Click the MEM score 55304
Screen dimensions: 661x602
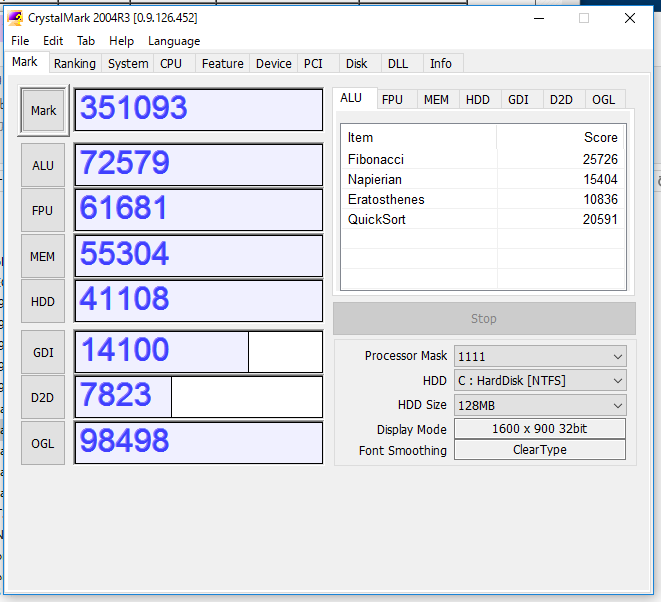[199, 256]
